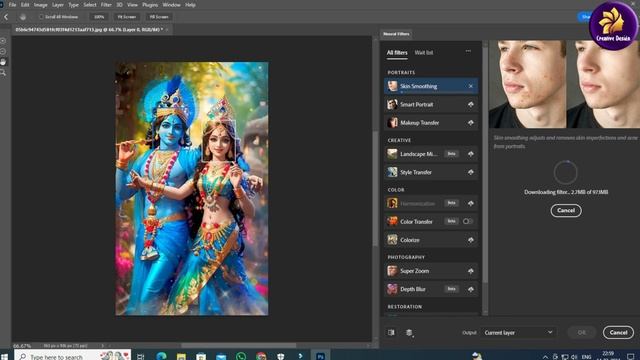Open the volume tray icon
Viewport: 640px width, 360px height.
coord(574,357)
